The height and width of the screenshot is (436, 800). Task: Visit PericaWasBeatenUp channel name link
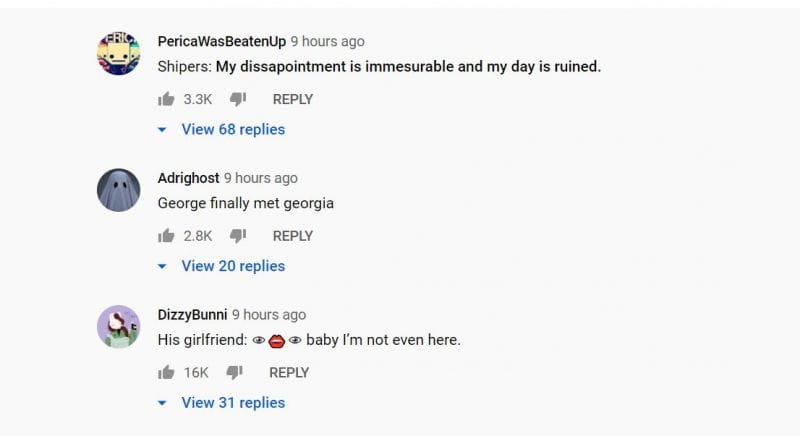tap(221, 41)
